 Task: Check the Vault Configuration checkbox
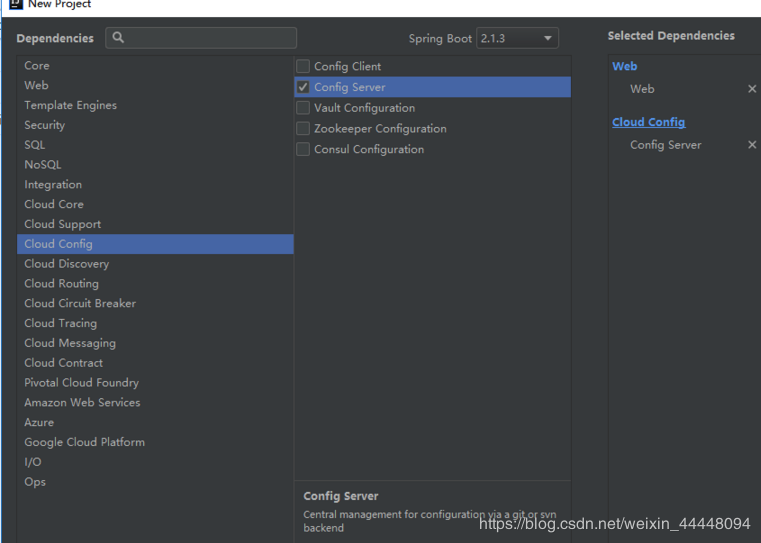coord(303,108)
